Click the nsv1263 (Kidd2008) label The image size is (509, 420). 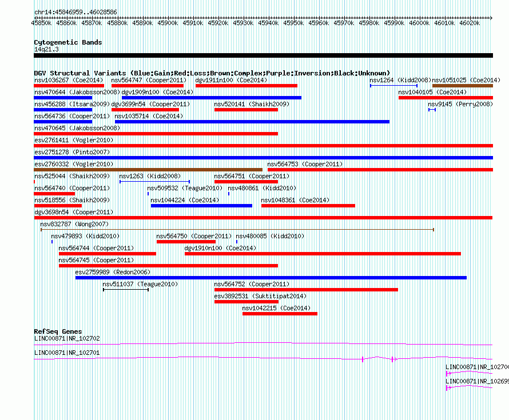click(150, 176)
